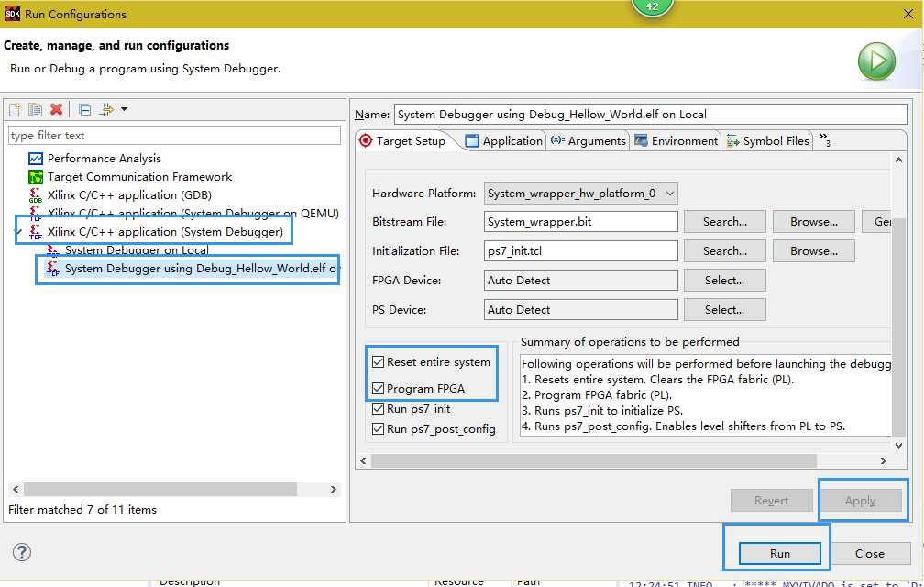Click the scroll-down arrow in Target Setup
924x587 pixels.
tap(898, 446)
